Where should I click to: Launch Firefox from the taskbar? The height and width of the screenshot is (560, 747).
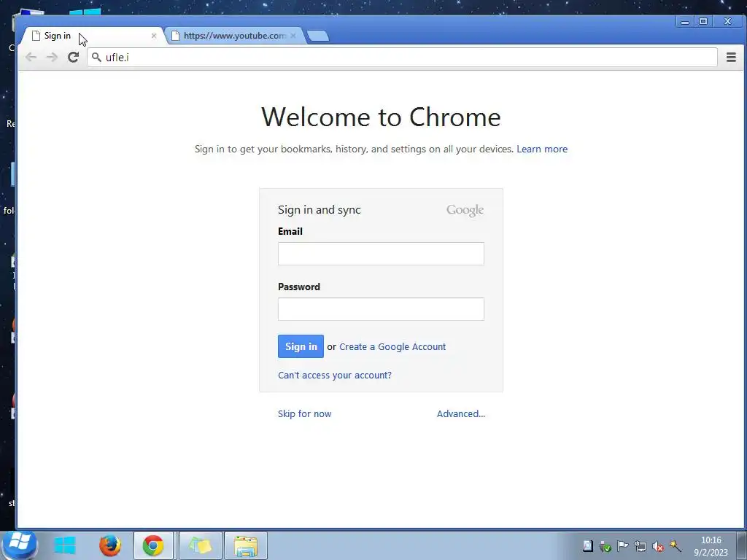tap(110, 545)
